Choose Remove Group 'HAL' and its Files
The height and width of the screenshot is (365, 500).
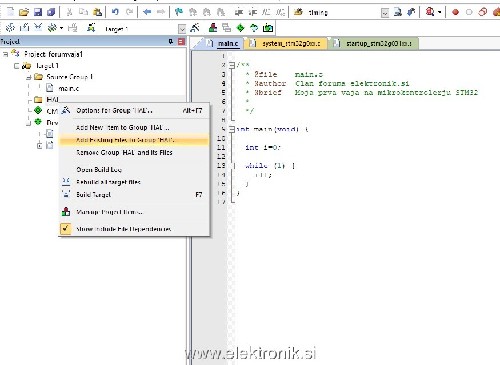(124, 152)
